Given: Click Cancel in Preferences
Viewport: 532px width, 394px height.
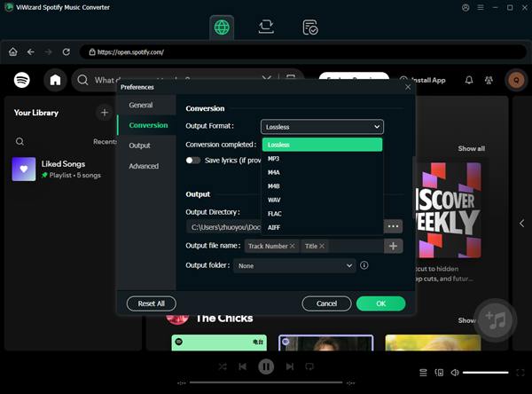Looking at the screenshot, I should (326, 303).
